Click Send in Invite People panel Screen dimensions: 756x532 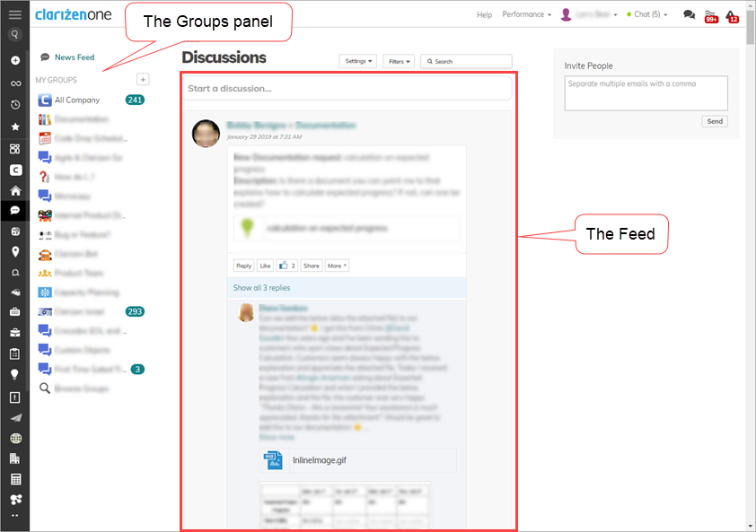(715, 121)
